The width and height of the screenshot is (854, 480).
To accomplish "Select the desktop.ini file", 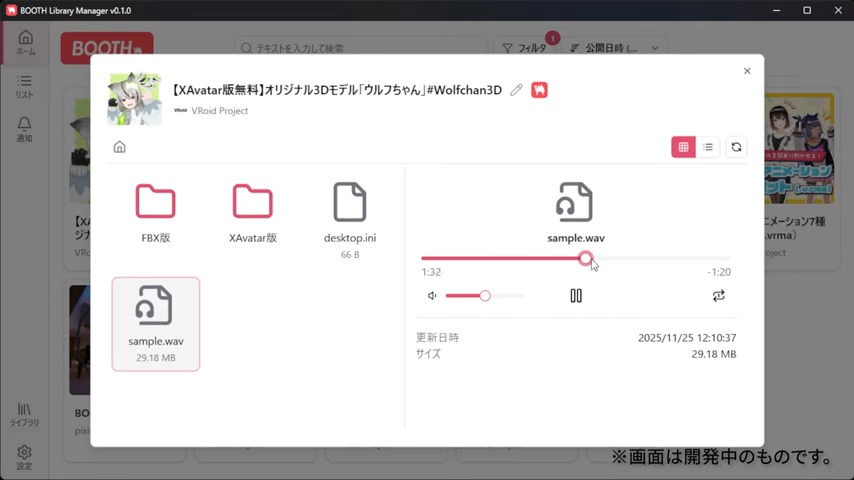I will 350,214.
